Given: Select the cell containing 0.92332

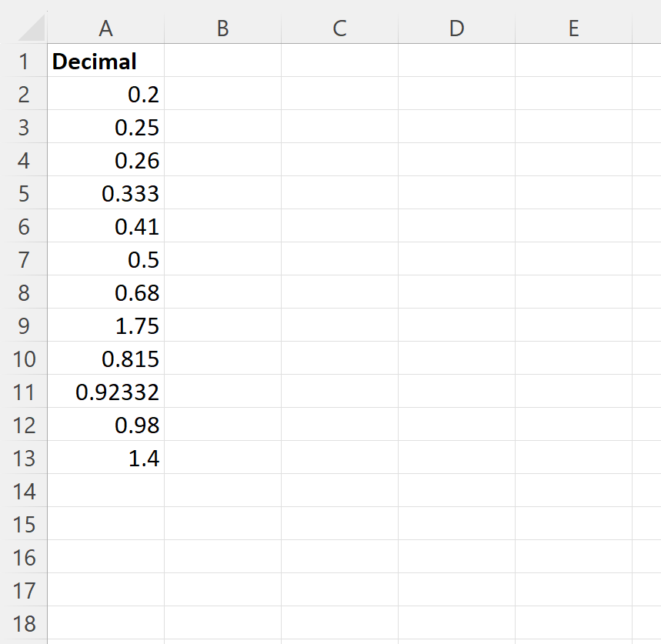Looking at the screenshot, I should click(x=105, y=392).
